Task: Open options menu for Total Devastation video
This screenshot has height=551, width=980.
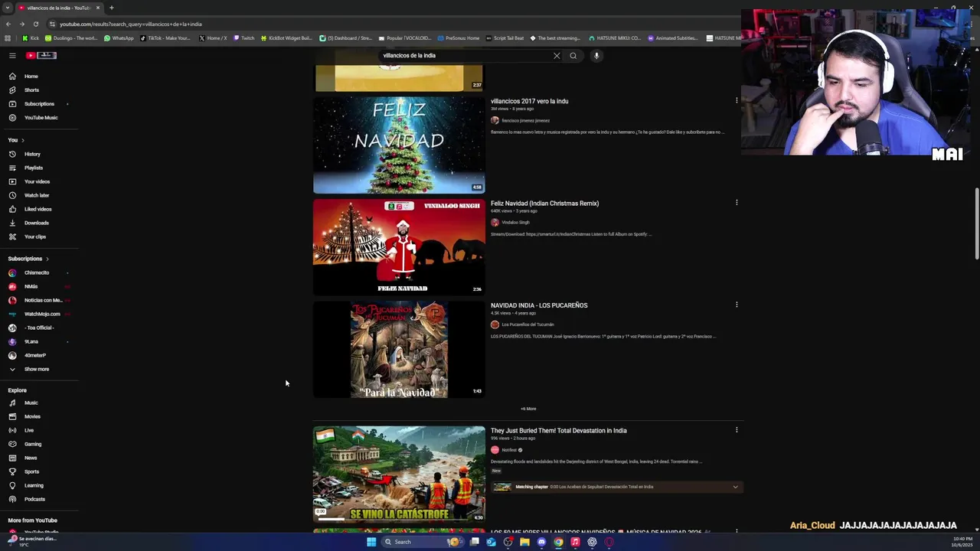Action: pos(737,430)
